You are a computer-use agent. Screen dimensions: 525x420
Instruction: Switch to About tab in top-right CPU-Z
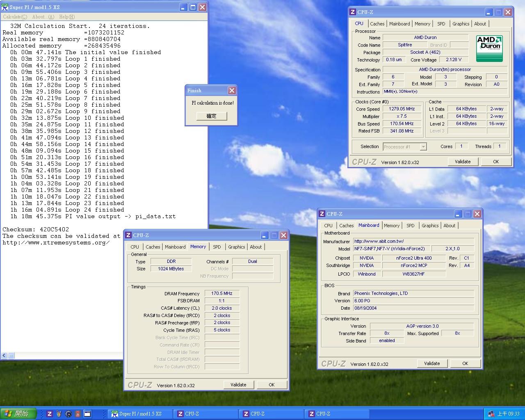(480, 24)
